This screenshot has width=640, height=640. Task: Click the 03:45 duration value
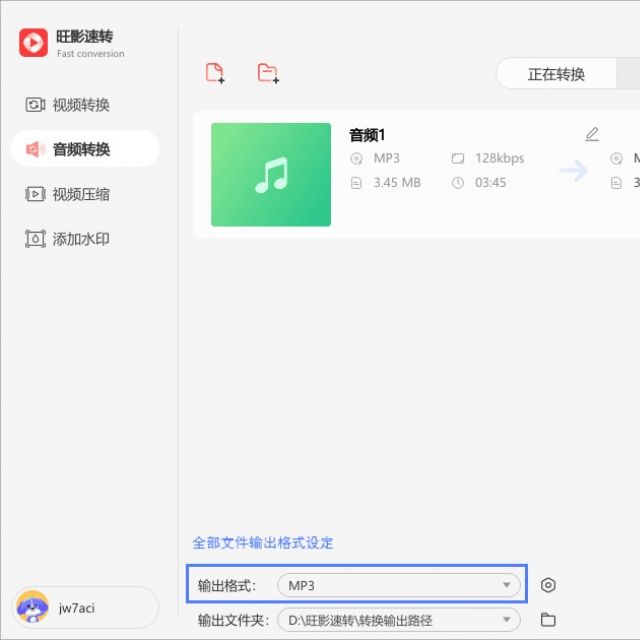490,183
